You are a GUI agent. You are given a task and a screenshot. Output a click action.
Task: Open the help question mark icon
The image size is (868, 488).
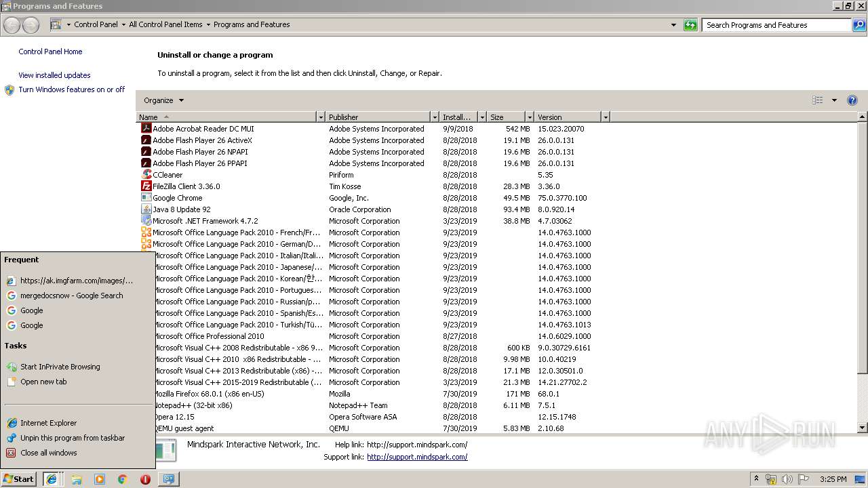pyautogui.click(x=852, y=100)
